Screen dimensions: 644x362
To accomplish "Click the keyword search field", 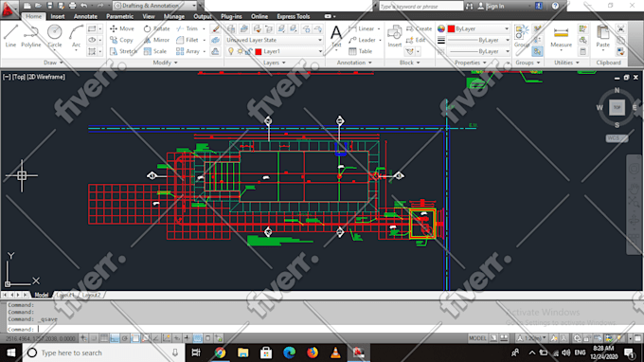I will [420, 7].
